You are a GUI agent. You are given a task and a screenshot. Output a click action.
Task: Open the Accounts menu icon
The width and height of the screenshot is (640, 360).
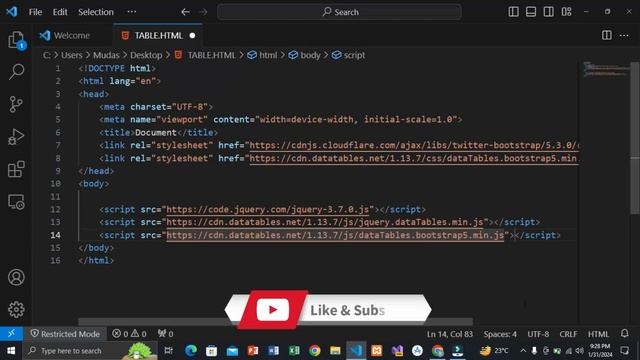16,277
